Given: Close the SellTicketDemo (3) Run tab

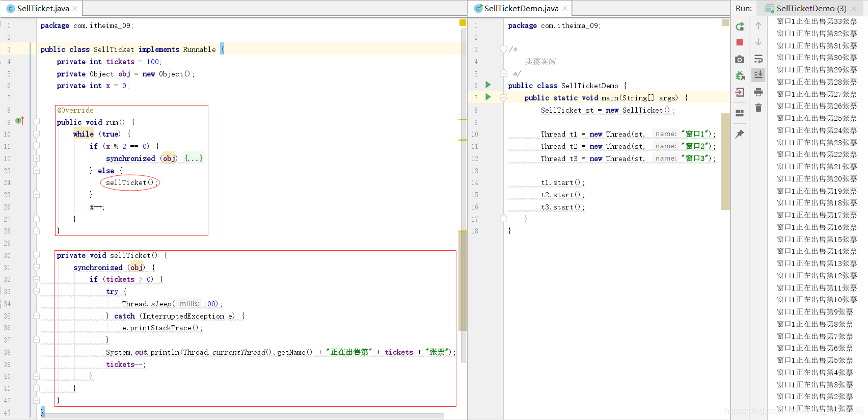Looking at the screenshot, I should pyautogui.click(x=854, y=9).
